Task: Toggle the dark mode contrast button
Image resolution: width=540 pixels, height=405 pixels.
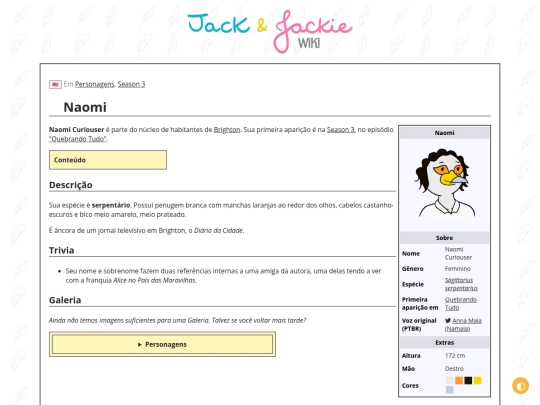Action: (520, 386)
